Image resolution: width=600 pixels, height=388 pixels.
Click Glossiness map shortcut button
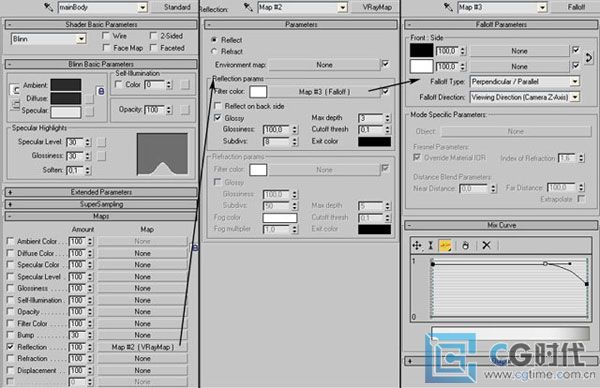point(101,156)
